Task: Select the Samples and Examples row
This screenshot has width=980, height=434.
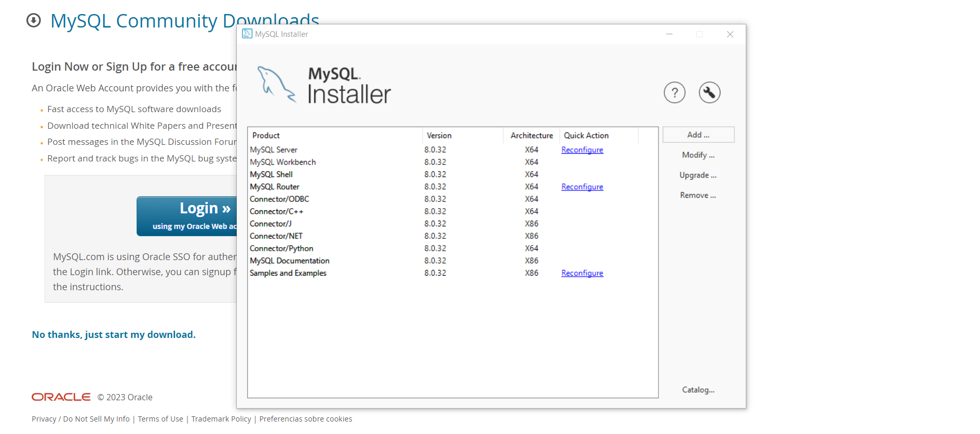Action: pyautogui.click(x=453, y=273)
